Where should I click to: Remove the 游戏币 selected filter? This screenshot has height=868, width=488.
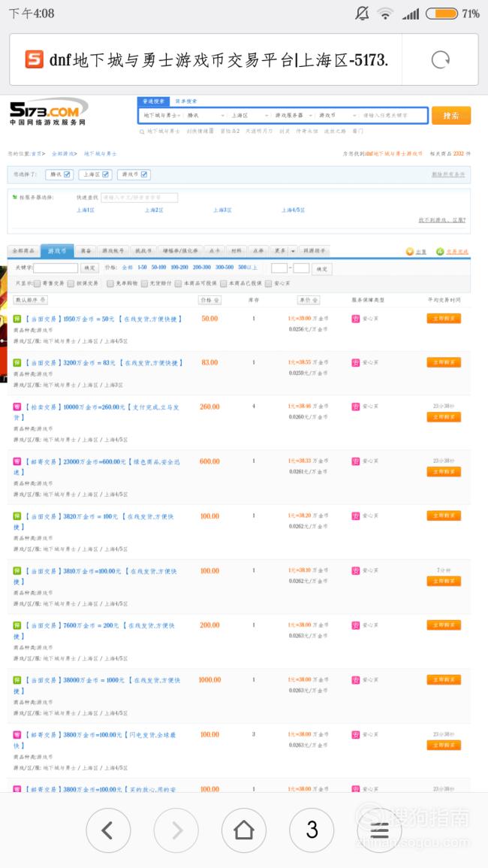[144, 174]
